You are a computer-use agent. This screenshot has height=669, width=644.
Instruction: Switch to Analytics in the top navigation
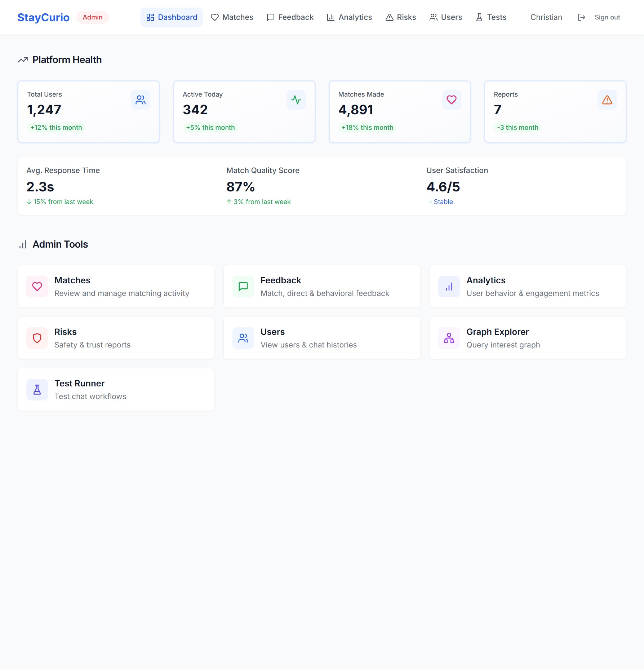coord(350,17)
